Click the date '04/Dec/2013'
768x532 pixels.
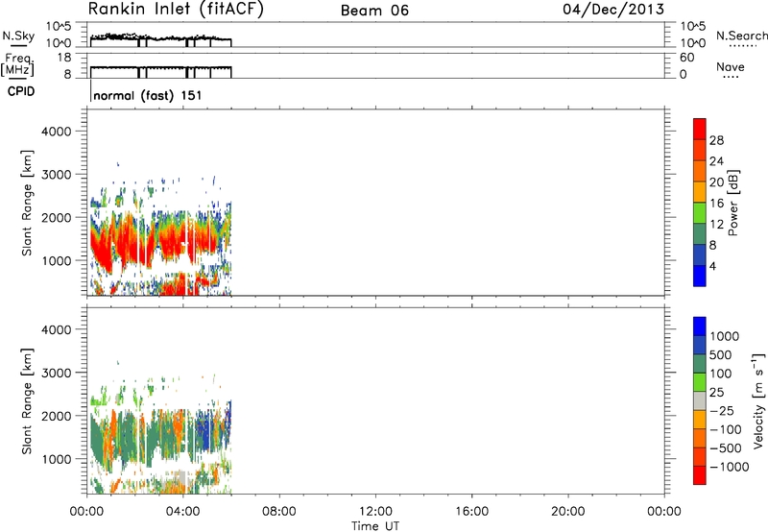pos(613,10)
